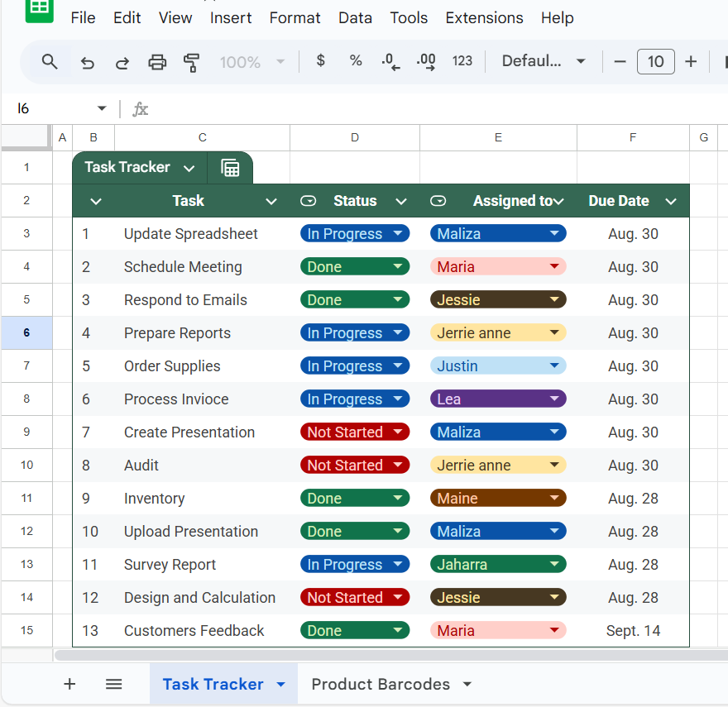Change status chip for Update Spreadsheet
The height and width of the screenshot is (707, 728).
coord(355,233)
